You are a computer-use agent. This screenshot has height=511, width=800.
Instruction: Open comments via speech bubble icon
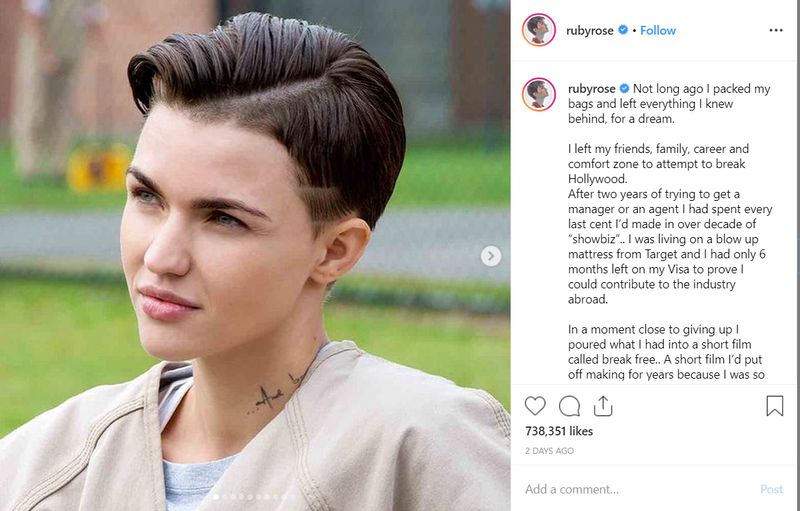pyautogui.click(x=569, y=406)
